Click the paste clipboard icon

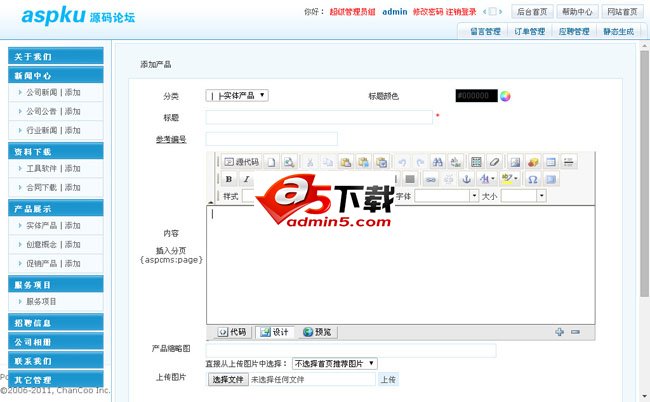point(346,162)
